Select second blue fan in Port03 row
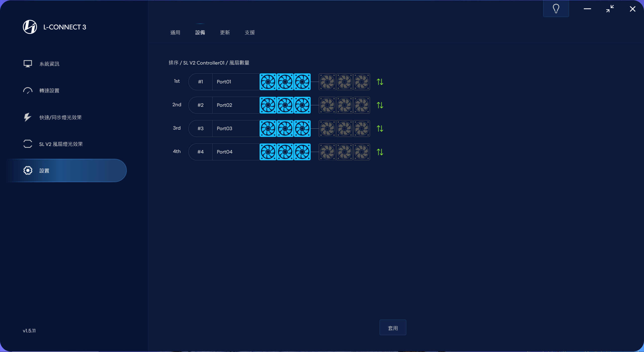644x352 pixels. [285, 129]
